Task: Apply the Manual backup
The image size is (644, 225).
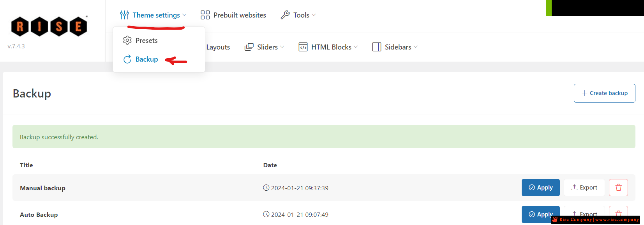Action: pyautogui.click(x=540, y=188)
